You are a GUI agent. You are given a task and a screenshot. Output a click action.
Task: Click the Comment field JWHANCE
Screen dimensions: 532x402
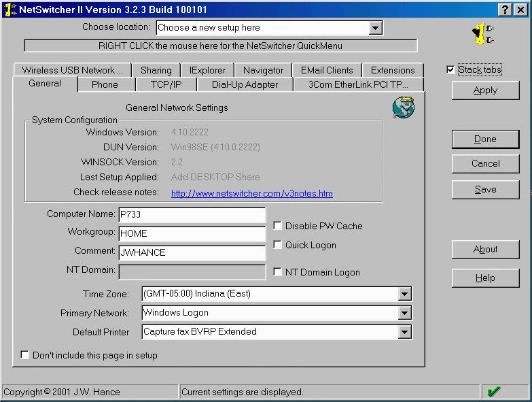(x=192, y=252)
